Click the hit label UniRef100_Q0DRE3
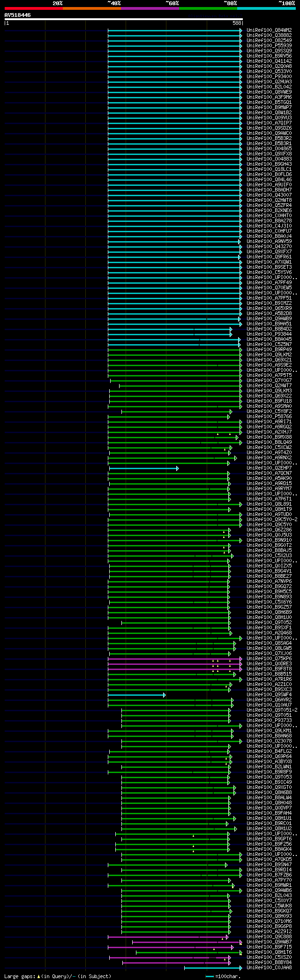 point(269,664)
